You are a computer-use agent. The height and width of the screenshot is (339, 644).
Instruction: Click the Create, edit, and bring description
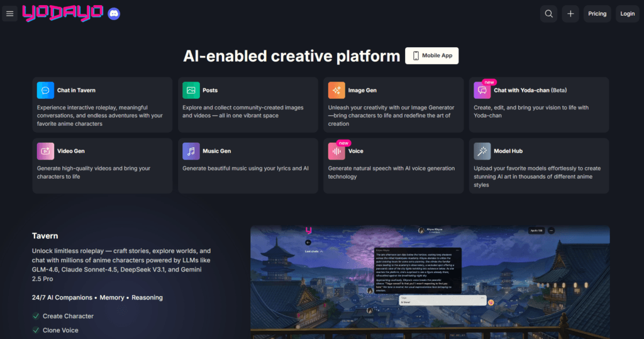tap(531, 111)
